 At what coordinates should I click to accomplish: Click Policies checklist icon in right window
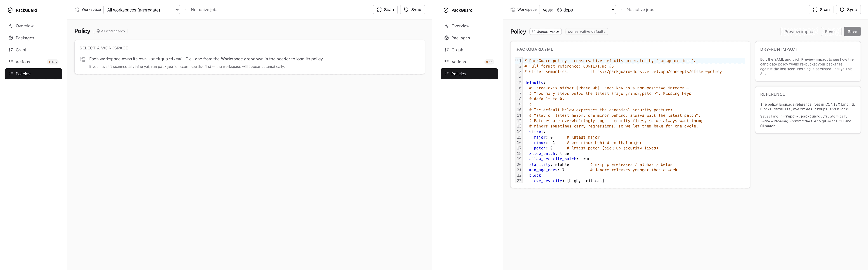pyautogui.click(x=446, y=74)
